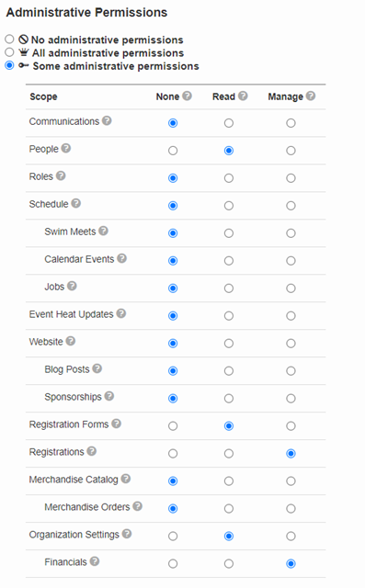Select No administrative permissions option
Screen dimensions: 365x588
click(x=9, y=39)
